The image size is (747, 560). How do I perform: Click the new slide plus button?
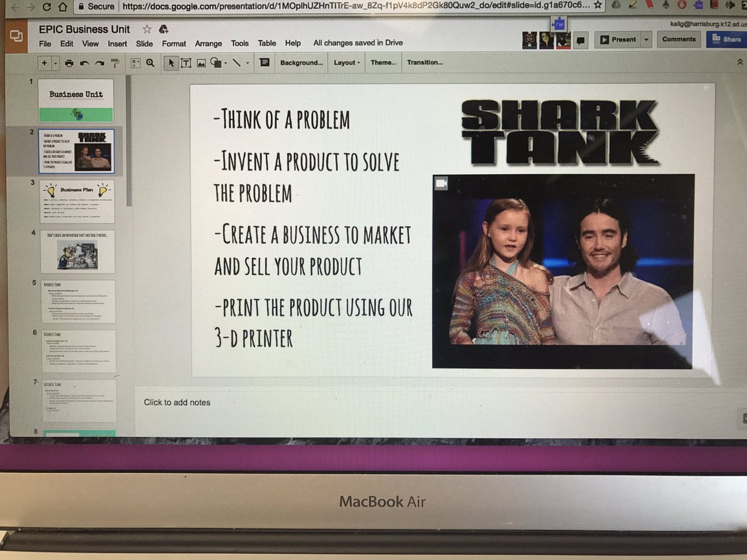tap(44, 63)
